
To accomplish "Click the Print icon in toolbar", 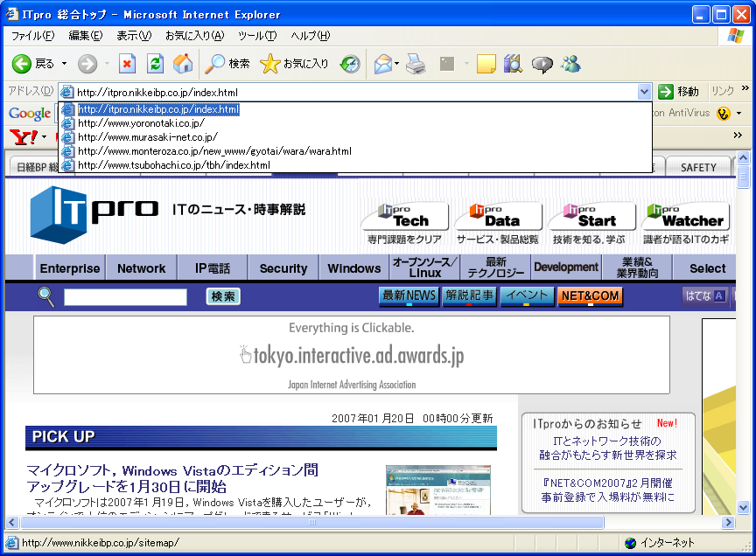I will pyautogui.click(x=416, y=64).
